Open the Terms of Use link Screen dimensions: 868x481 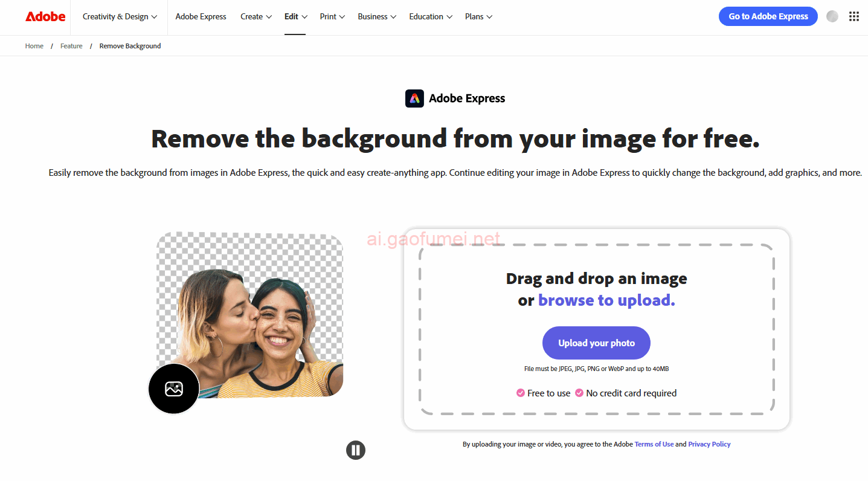pos(654,444)
